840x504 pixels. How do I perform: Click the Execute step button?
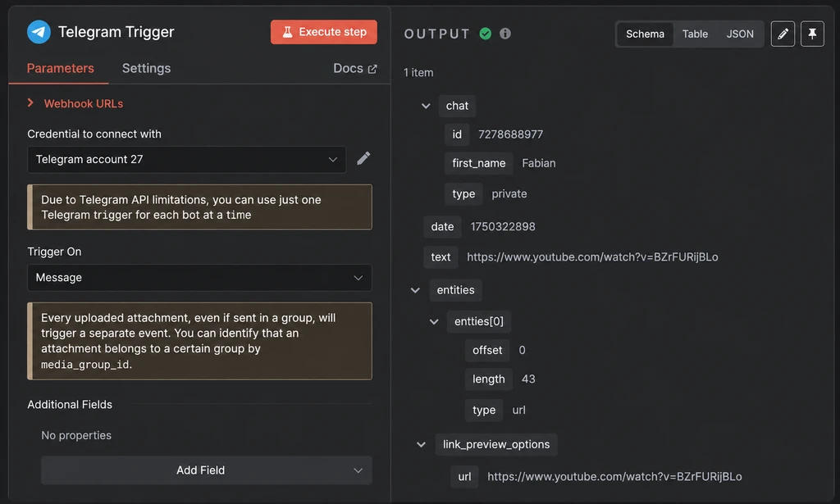pos(323,32)
